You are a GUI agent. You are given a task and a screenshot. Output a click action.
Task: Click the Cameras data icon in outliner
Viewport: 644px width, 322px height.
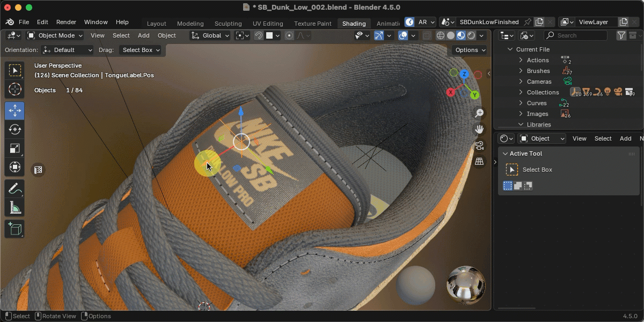click(567, 82)
